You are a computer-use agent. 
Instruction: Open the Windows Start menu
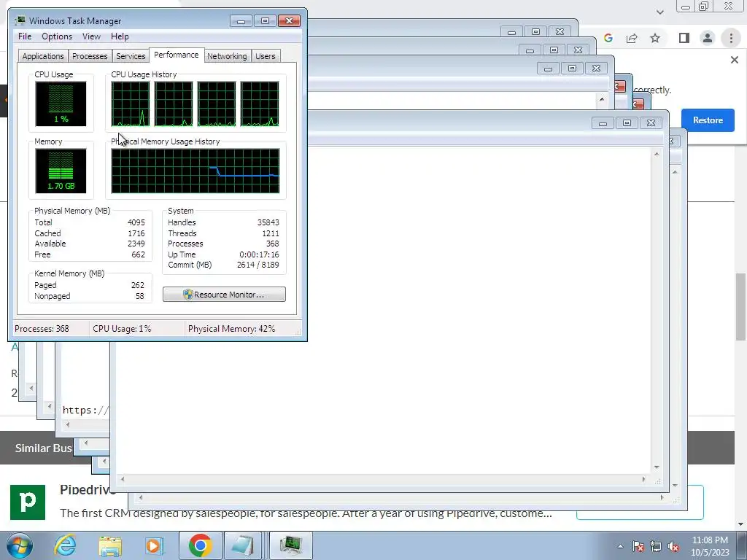tap(20, 545)
